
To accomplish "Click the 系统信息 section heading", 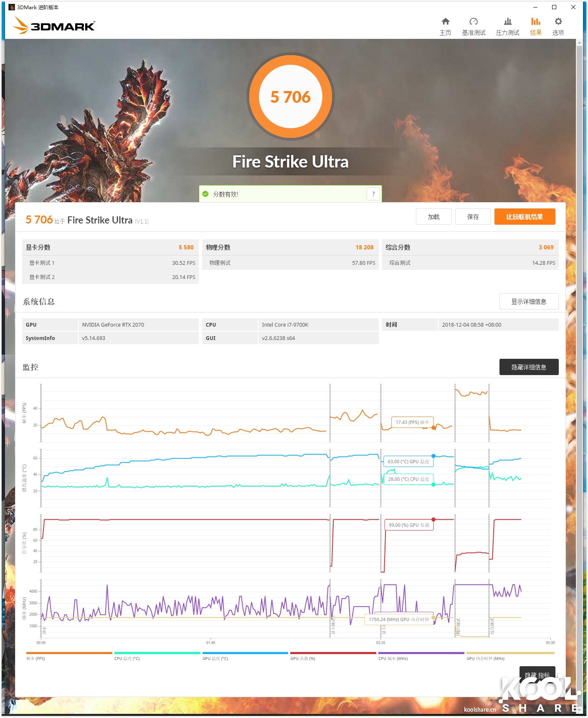I will coord(39,302).
